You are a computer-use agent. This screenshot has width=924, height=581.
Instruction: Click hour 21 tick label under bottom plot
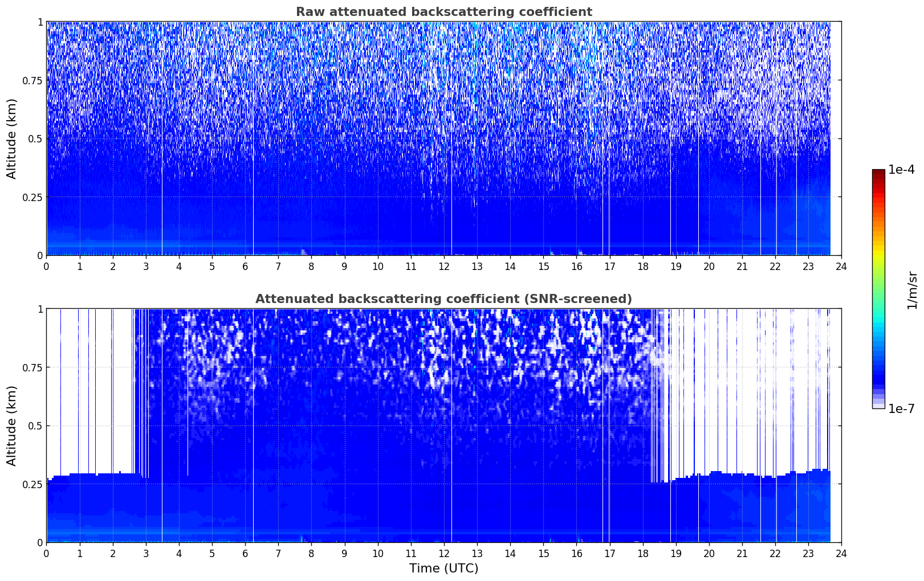(742, 554)
